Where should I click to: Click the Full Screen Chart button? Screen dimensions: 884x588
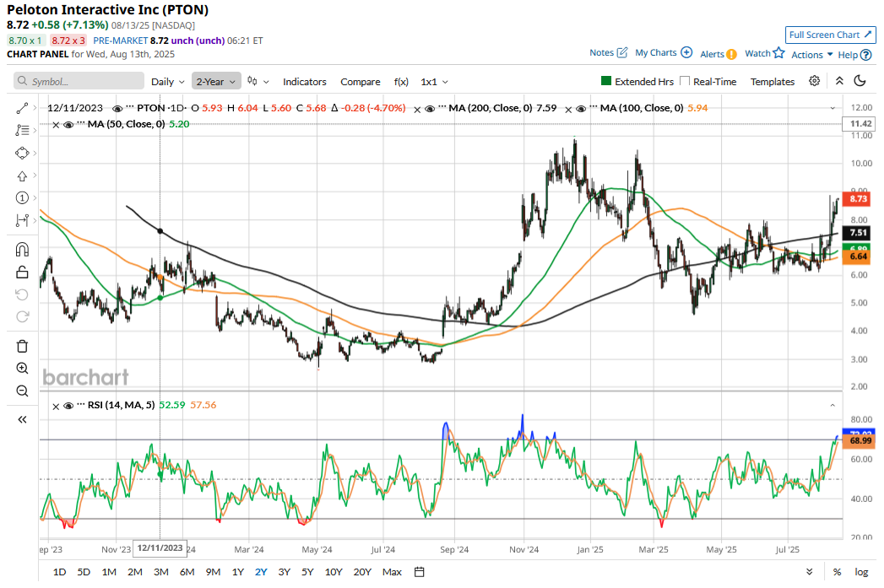click(x=831, y=35)
